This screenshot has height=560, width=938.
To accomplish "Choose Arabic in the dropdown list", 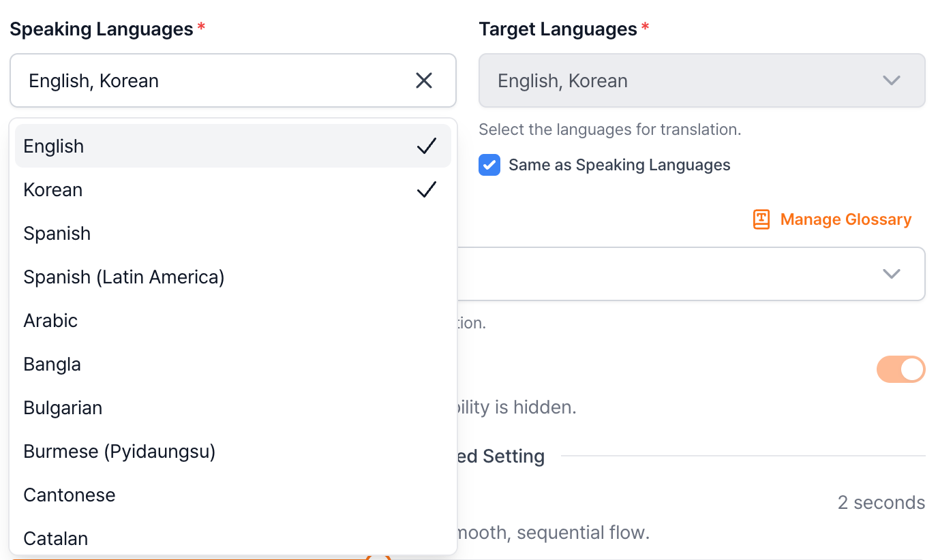I will [x=51, y=321].
